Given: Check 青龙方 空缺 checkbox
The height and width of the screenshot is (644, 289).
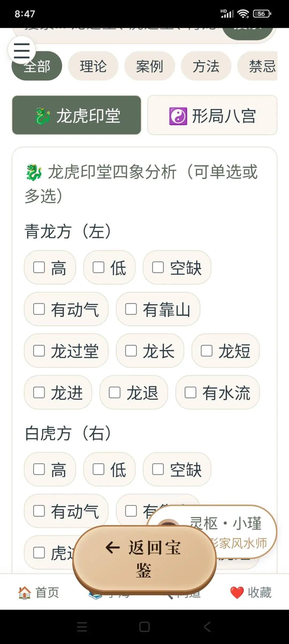Looking at the screenshot, I should click(158, 267).
